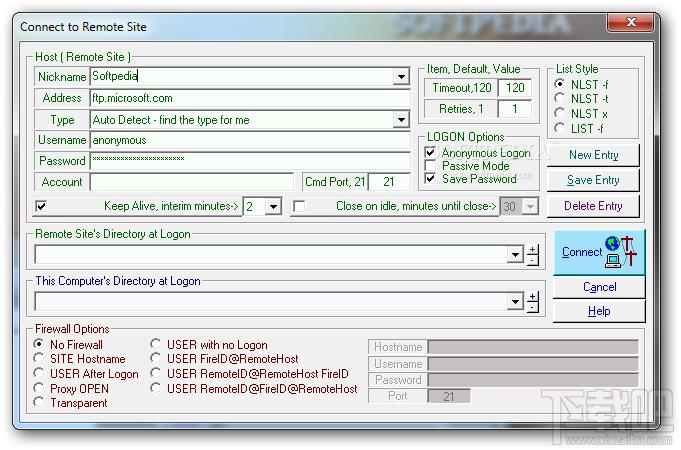Toggle the Keep Alive checkbox

[41, 206]
